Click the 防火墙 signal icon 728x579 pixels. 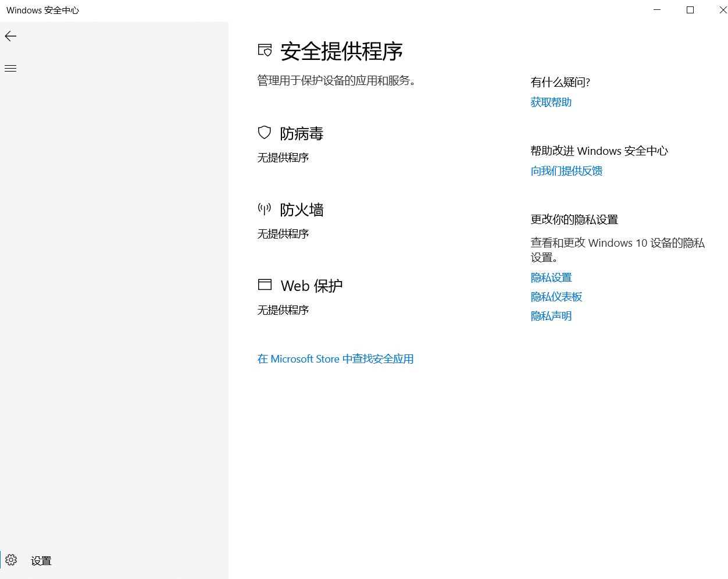[x=265, y=209]
